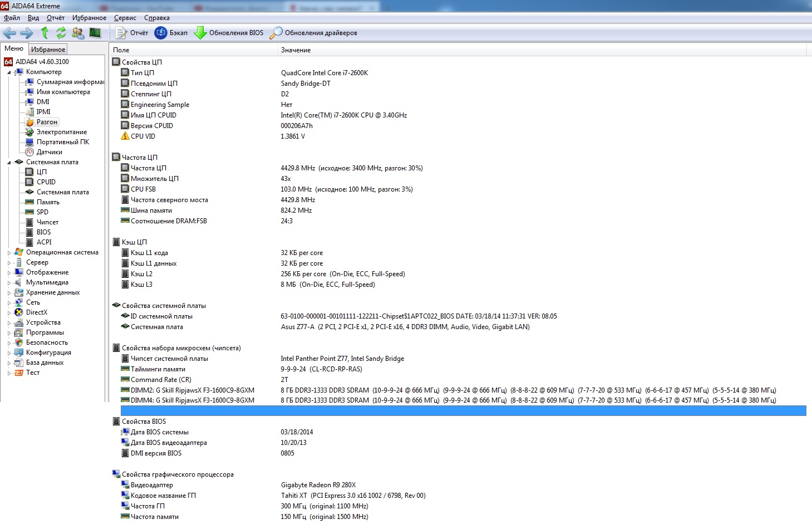Expand the Хранение данных tree node

click(9, 293)
